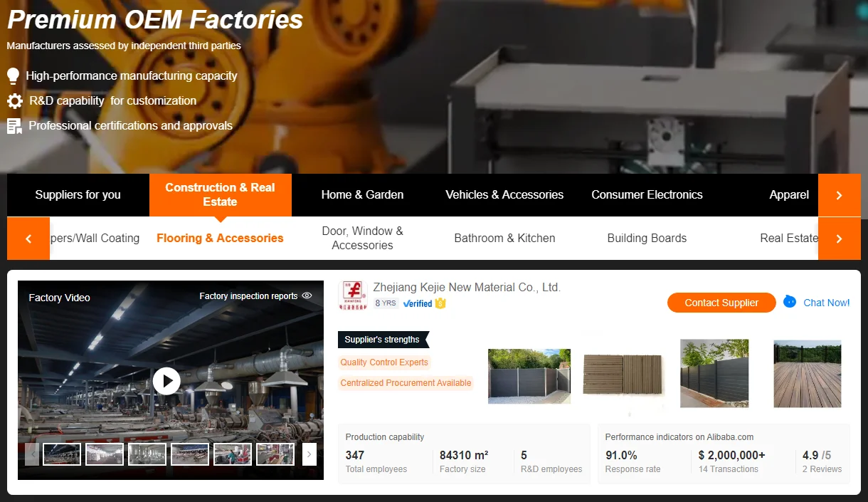Select the first factory video thumbnail
Screen dimensions: 868x502
[62, 454]
